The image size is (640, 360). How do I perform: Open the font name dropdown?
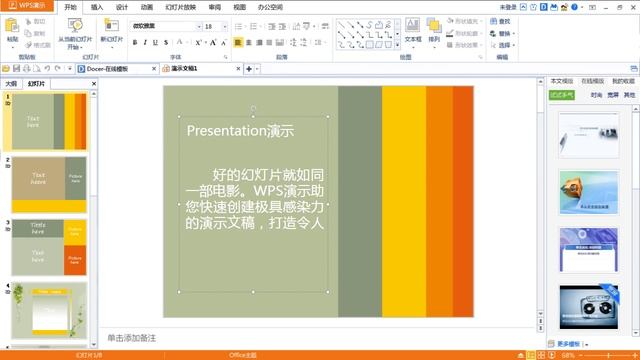tap(199, 27)
